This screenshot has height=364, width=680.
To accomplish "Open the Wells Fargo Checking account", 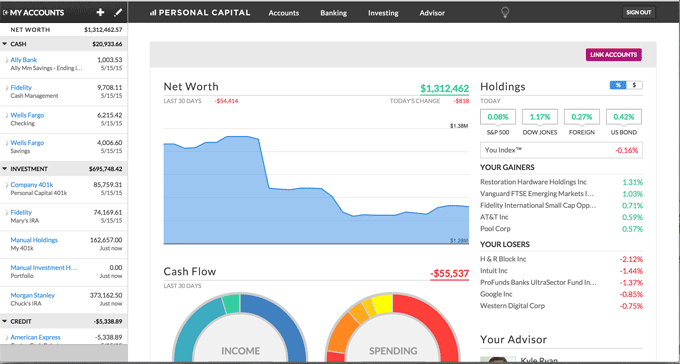I will [x=27, y=115].
